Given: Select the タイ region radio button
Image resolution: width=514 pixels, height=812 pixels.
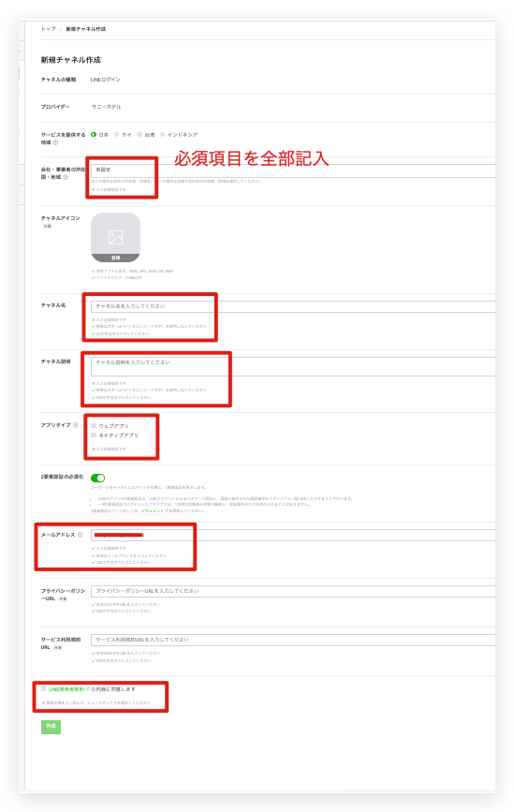Looking at the screenshot, I should 117,135.
